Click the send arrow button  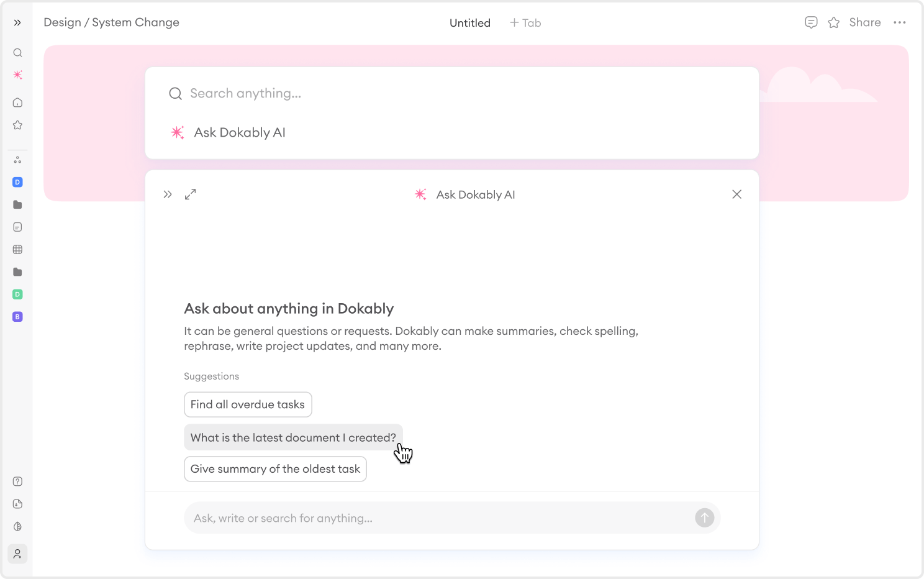705,518
